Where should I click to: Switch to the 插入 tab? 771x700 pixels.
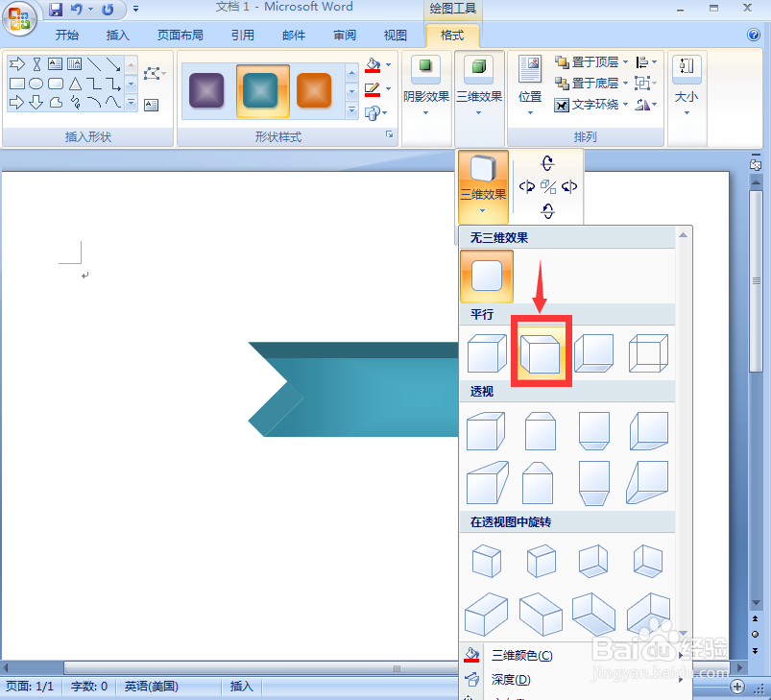click(x=117, y=35)
